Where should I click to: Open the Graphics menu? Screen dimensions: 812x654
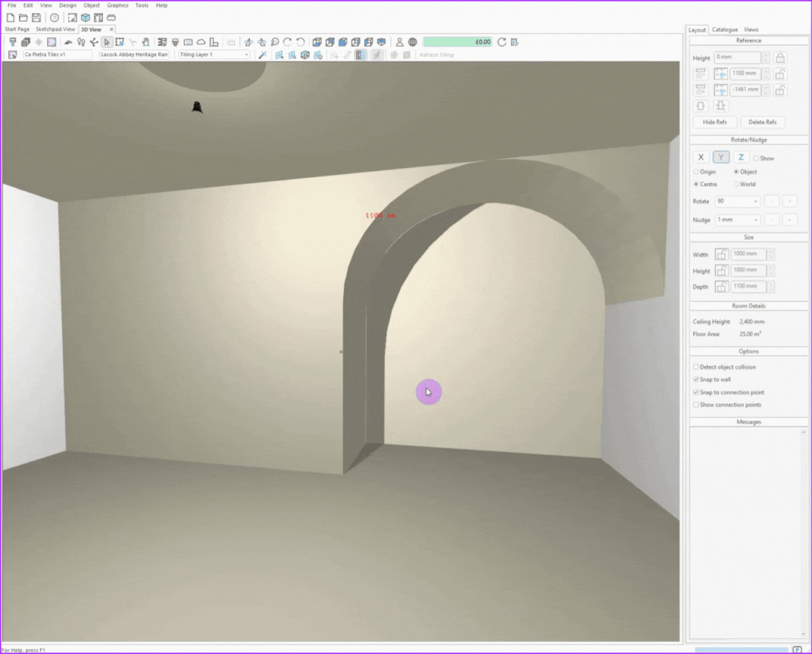click(x=117, y=5)
